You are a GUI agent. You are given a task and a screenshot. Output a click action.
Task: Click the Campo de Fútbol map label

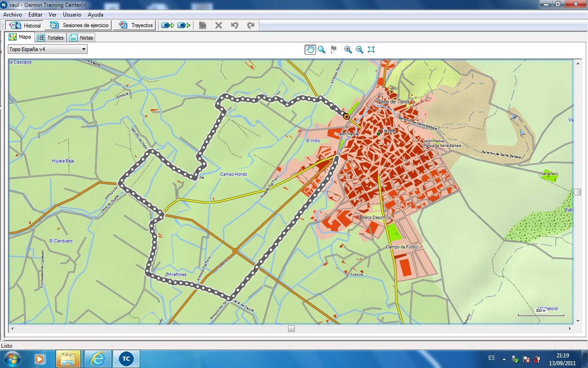pos(402,247)
